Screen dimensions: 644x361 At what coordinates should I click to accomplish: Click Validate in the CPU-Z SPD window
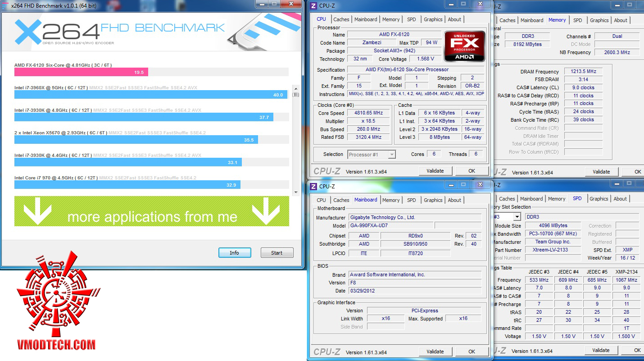coord(601,350)
